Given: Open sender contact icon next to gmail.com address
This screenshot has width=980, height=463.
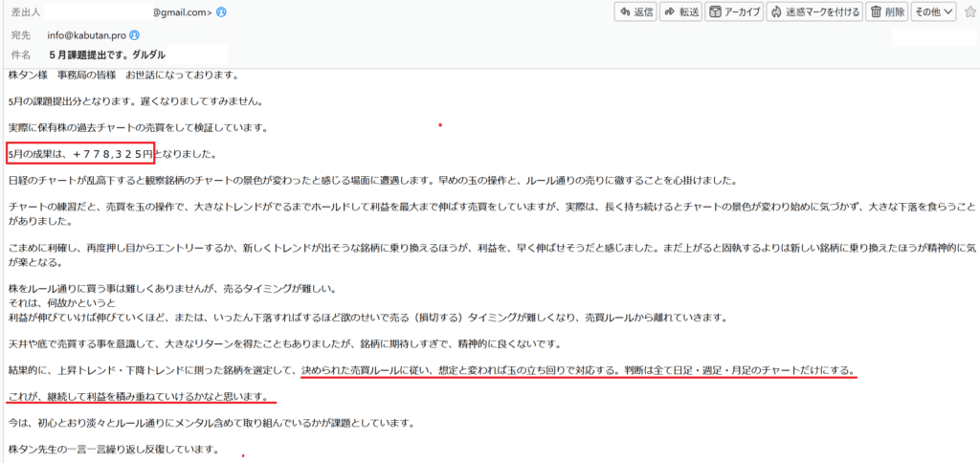Looking at the screenshot, I should 221,11.
